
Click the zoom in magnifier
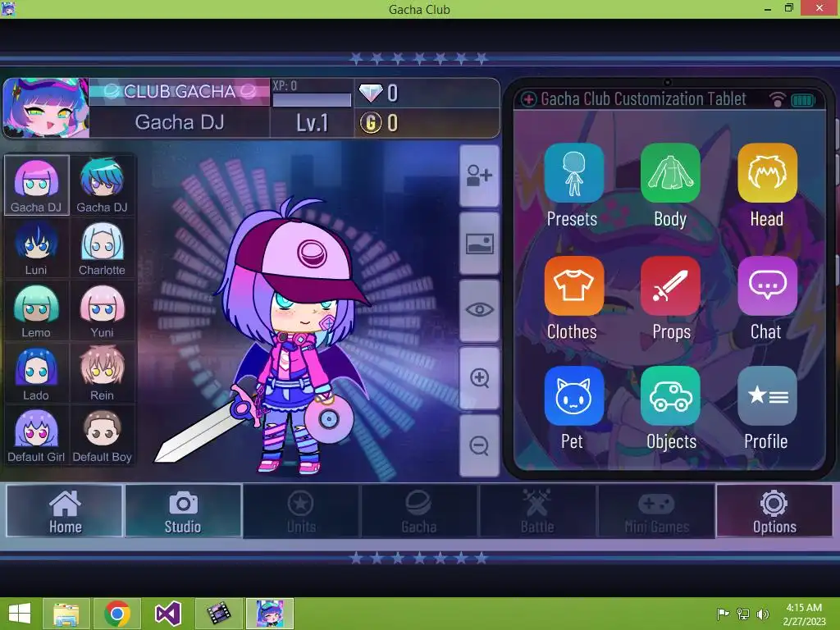pos(479,377)
